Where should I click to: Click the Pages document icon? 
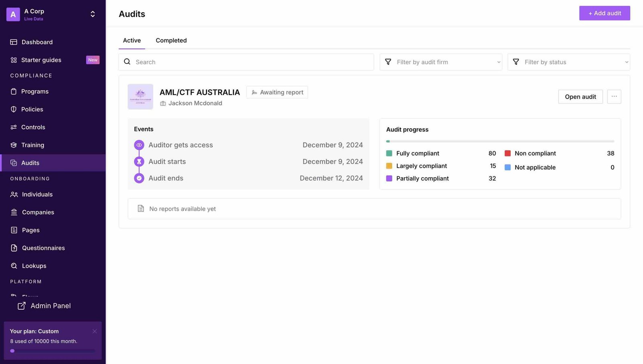click(x=14, y=230)
